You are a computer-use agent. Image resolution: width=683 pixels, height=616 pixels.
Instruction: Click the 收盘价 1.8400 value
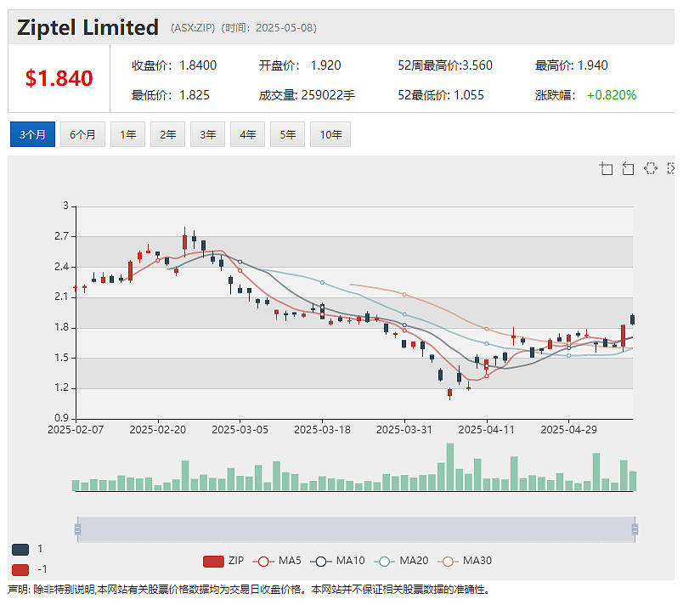click(x=198, y=65)
